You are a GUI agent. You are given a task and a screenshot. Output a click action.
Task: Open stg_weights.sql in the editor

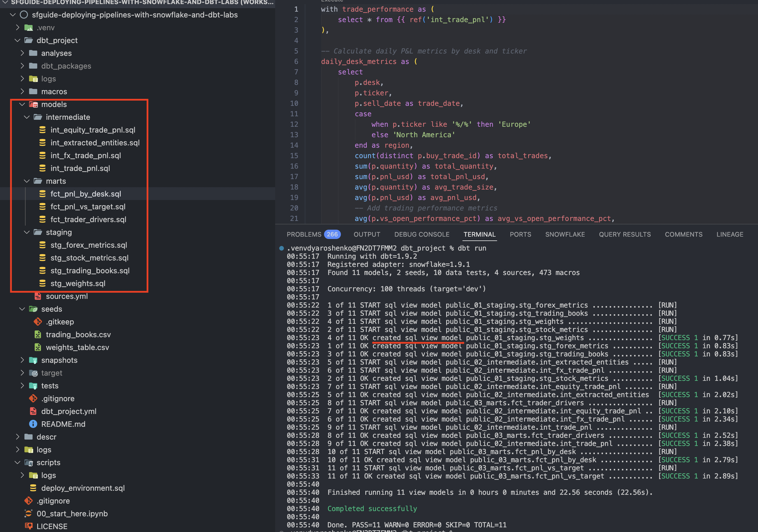(x=78, y=283)
